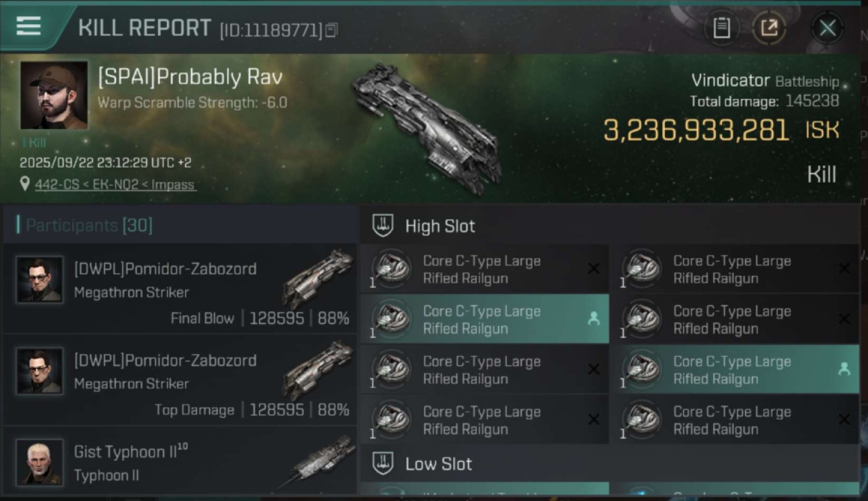Select the Top Damage Pomidor-Zabozord participant entry

tap(180, 381)
